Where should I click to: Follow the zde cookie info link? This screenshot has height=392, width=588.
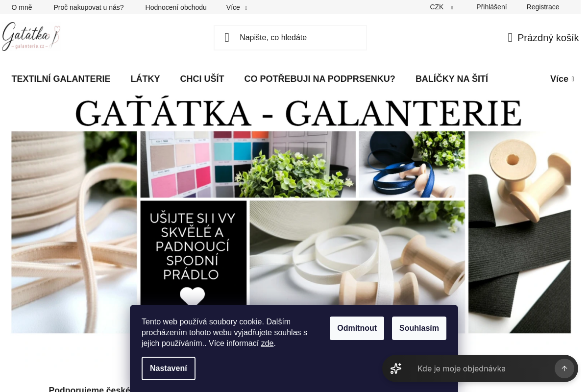click(x=267, y=343)
